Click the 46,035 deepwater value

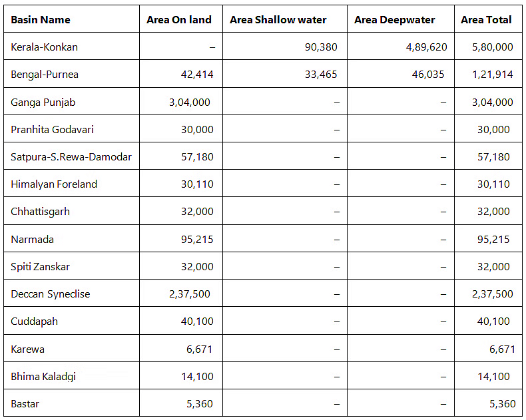427,75
